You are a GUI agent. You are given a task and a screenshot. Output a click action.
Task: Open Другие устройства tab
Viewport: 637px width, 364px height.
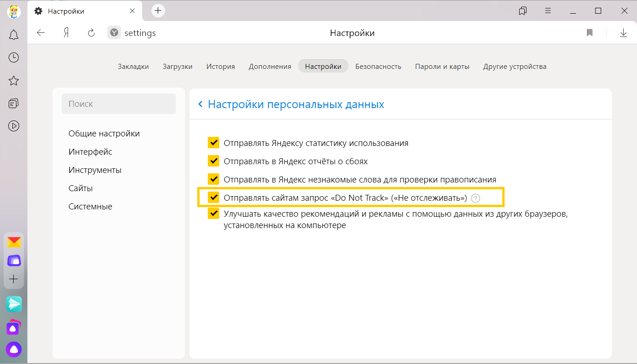coord(515,66)
